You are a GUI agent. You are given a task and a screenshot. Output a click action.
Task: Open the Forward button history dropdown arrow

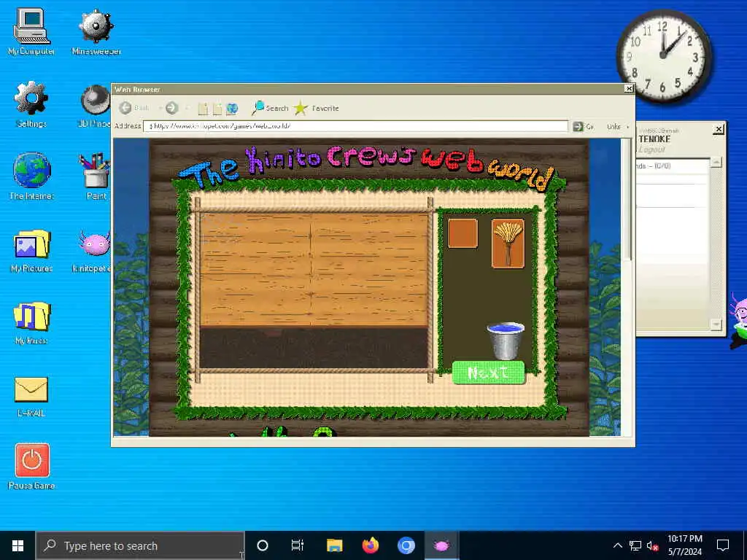pos(187,109)
